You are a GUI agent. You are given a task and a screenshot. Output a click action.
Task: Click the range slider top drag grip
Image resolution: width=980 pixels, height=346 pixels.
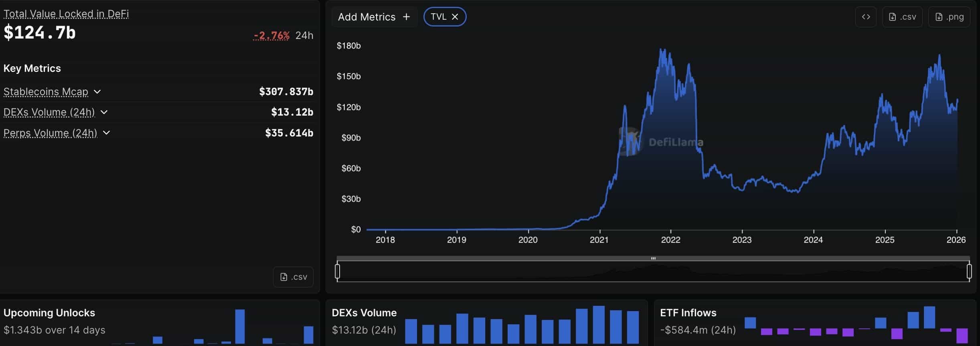[x=653, y=258]
